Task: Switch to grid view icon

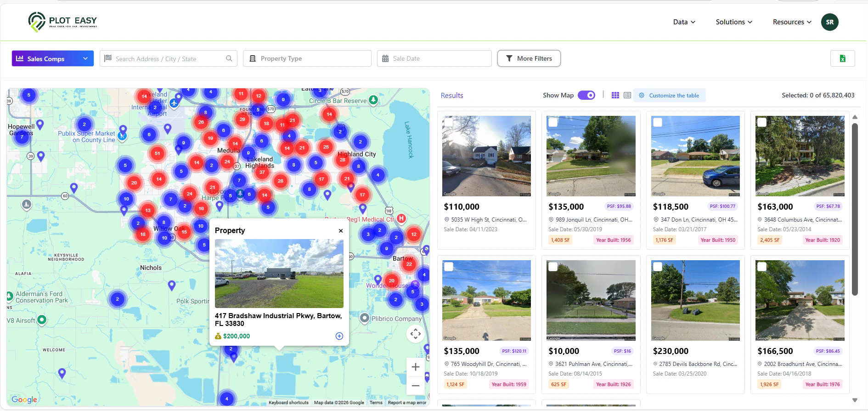Action: tap(615, 95)
